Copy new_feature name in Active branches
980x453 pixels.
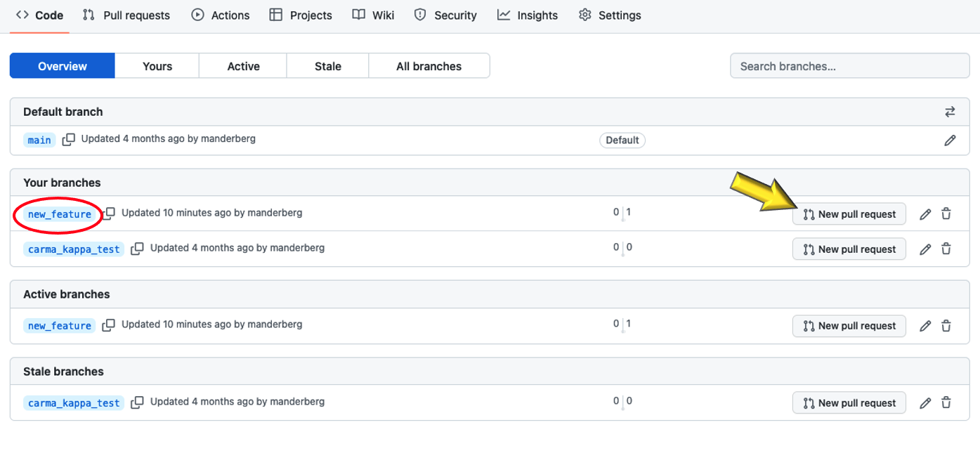(x=108, y=325)
